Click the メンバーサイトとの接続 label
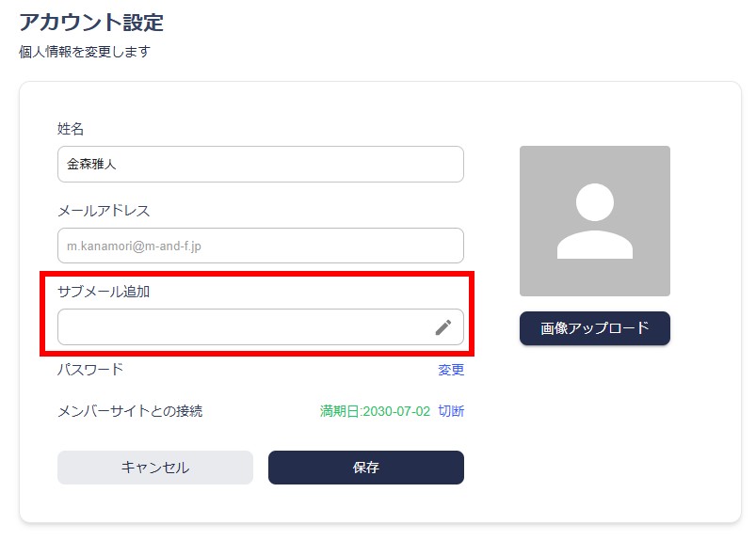Screen dimensions: 756x540 pos(130,411)
